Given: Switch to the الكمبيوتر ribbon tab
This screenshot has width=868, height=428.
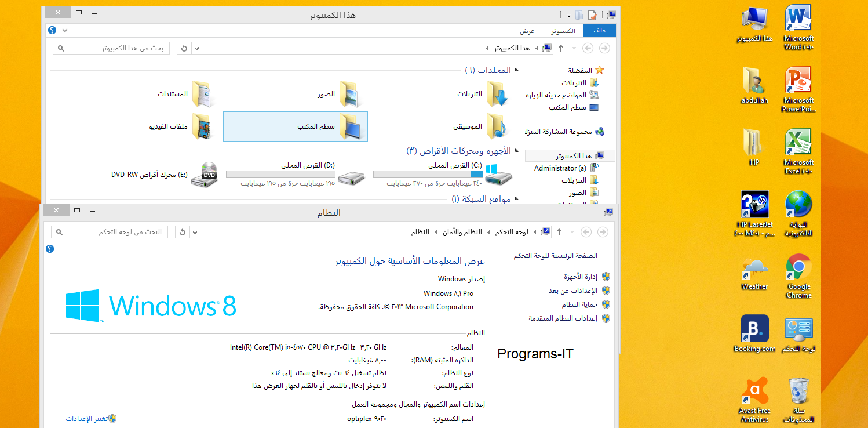Looking at the screenshot, I should (563, 31).
